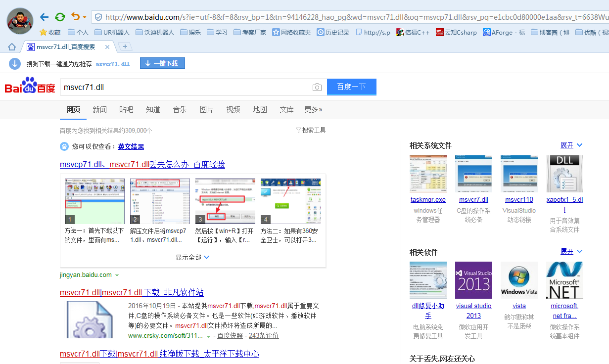The height and width of the screenshot is (364, 609).
Task: Open 搜索工具 filter tools
Action: pyautogui.click(x=311, y=130)
